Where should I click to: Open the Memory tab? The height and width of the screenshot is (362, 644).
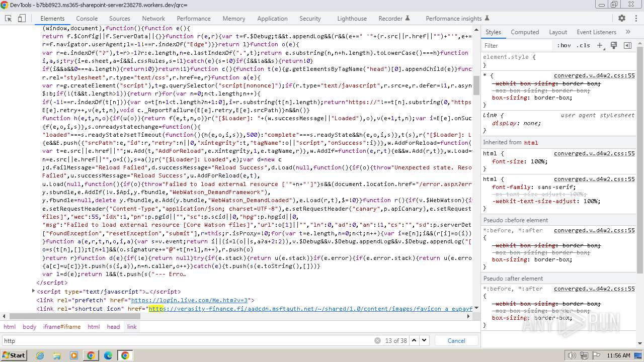pyautogui.click(x=234, y=18)
